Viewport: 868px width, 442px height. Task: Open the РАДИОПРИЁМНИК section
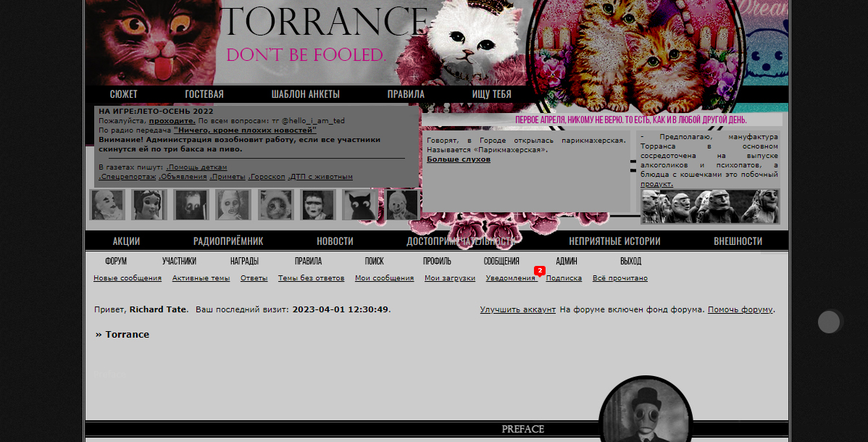click(228, 241)
